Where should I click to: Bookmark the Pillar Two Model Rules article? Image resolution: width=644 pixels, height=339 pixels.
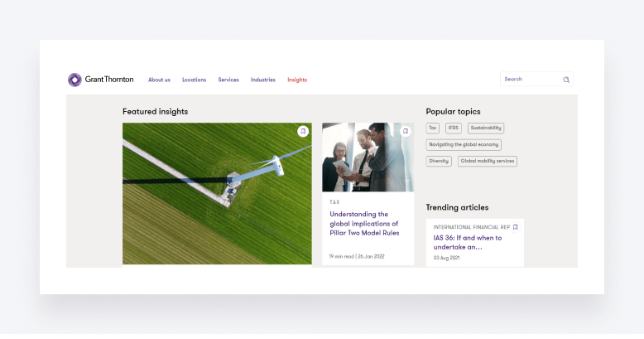[x=406, y=131]
